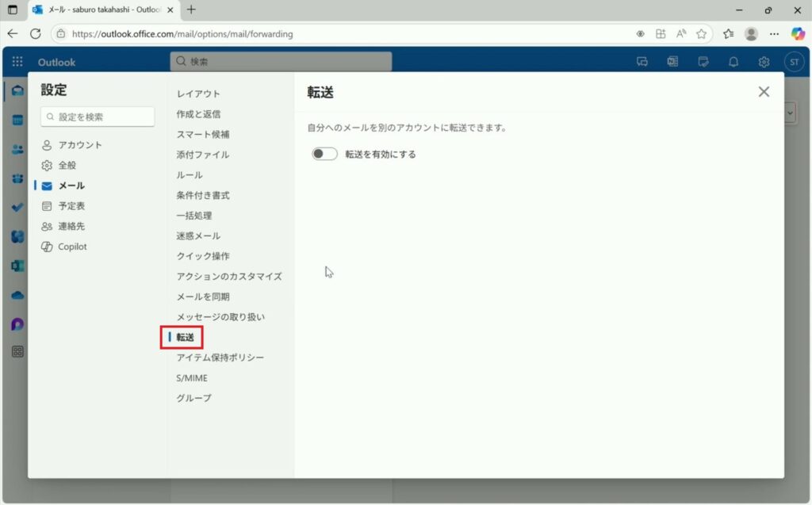Image resolution: width=812 pixels, height=505 pixels.
Task: Open 予定表 settings category
Action: click(x=71, y=206)
